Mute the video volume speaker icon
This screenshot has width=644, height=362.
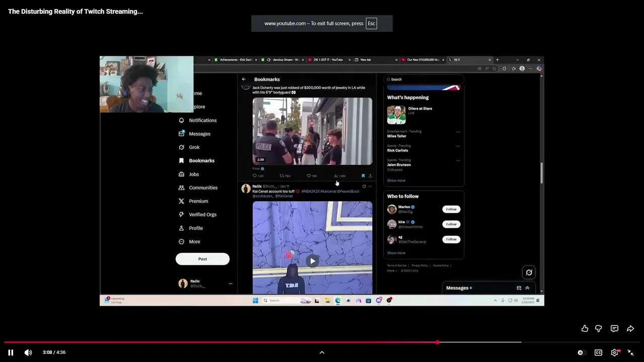(x=28, y=352)
